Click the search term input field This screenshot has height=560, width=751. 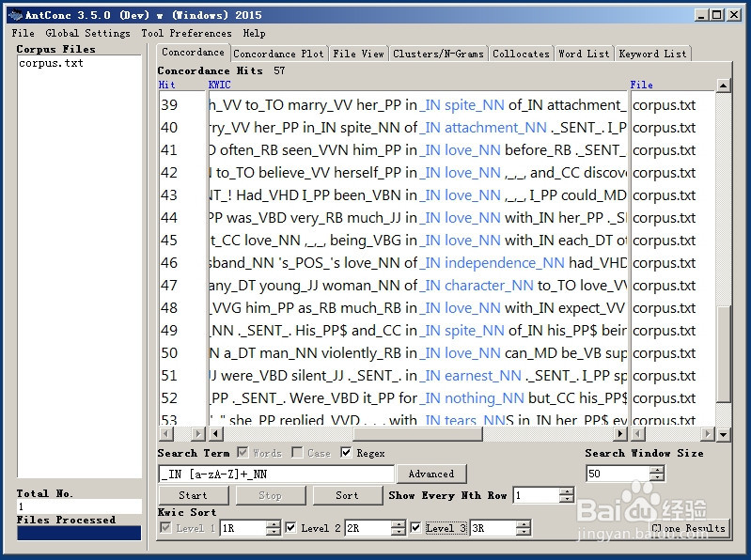tap(276, 474)
